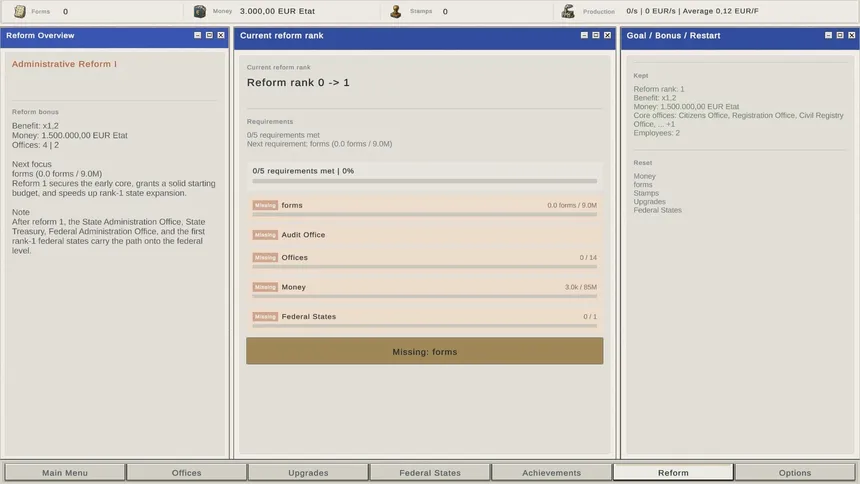Click 'Offices: 4 | 2' in Reform Overview

(35, 145)
